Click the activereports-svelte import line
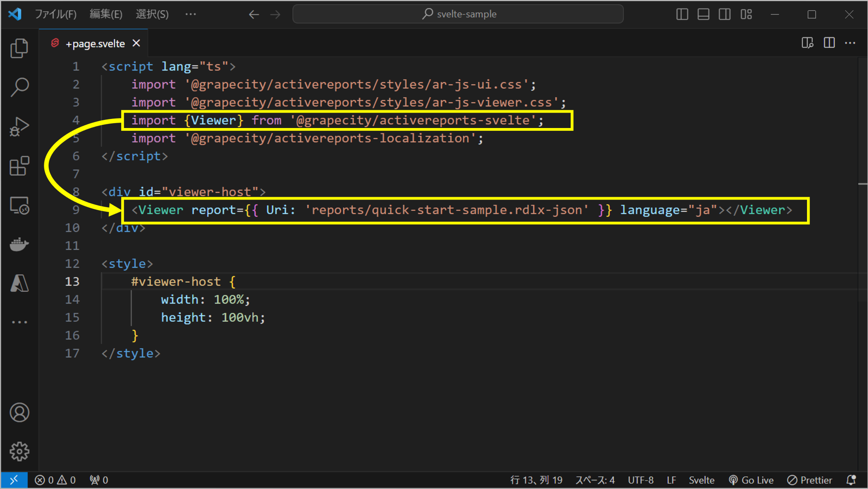The height and width of the screenshot is (489, 868). click(x=337, y=120)
